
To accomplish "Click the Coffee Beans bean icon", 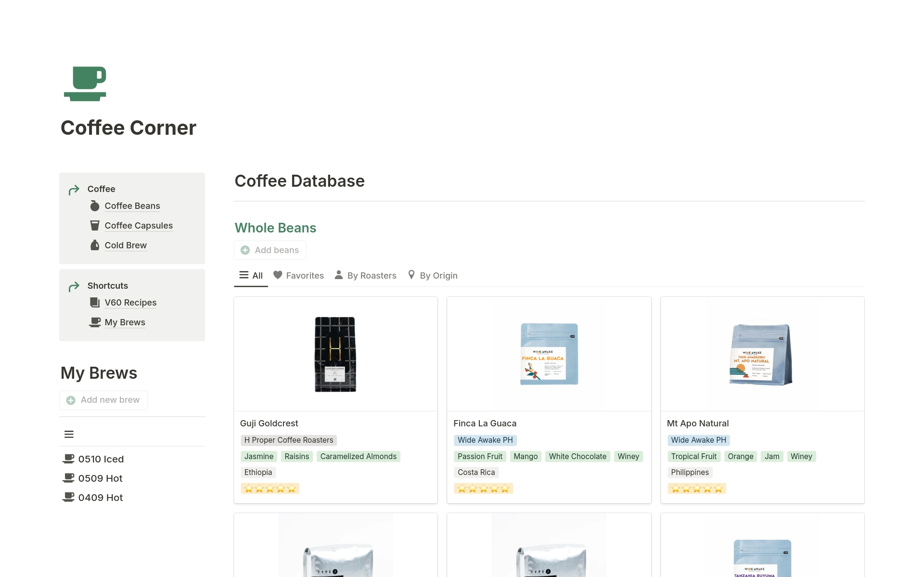I will 95,206.
